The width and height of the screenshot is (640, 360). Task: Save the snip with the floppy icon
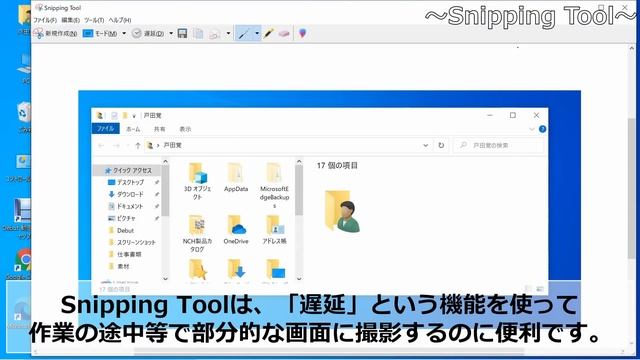[x=182, y=33]
